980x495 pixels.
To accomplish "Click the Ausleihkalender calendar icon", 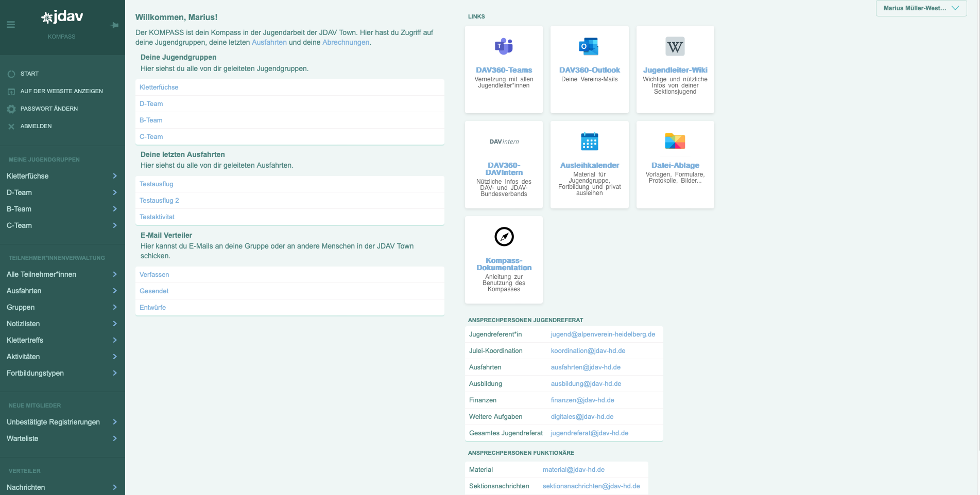I will 589,142.
